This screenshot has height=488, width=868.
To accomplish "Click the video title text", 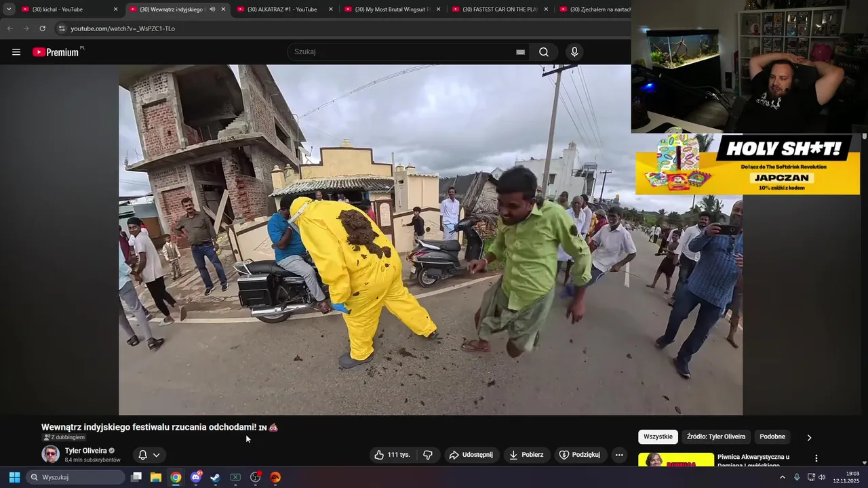I will tap(159, 427).
